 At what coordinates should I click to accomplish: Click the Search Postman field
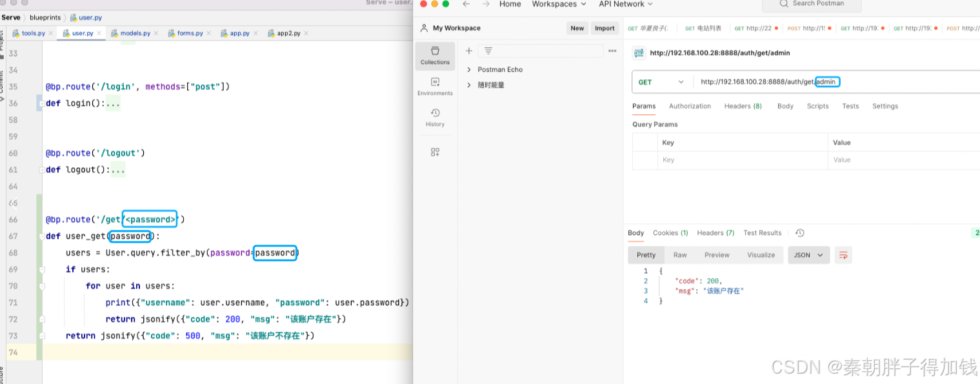tap(812, 4)
